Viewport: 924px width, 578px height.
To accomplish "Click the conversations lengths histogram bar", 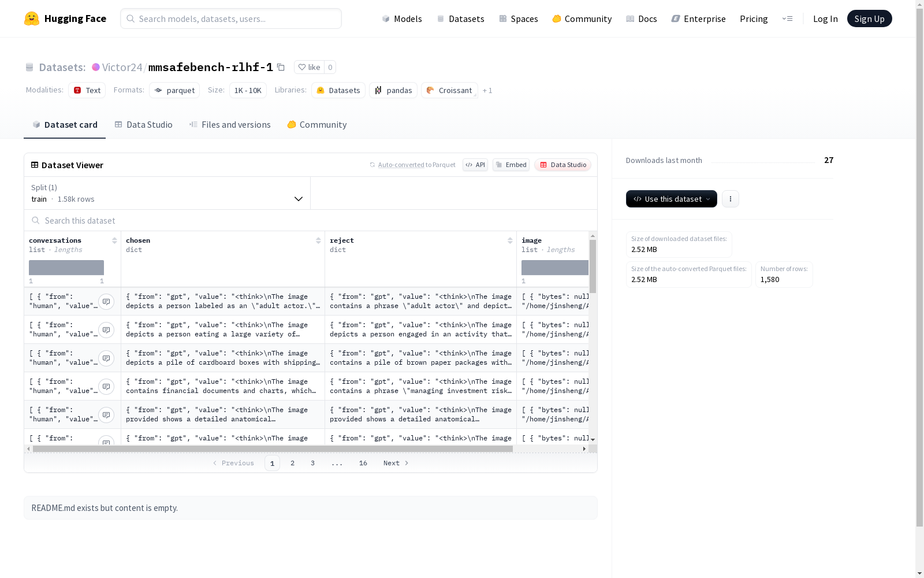I will [66, 268].
